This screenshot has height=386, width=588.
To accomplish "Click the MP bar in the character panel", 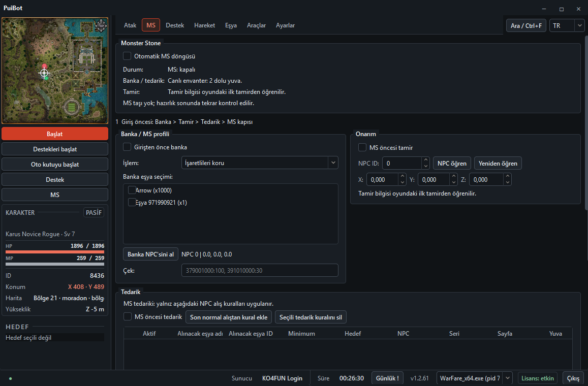I will coord(55,264).
